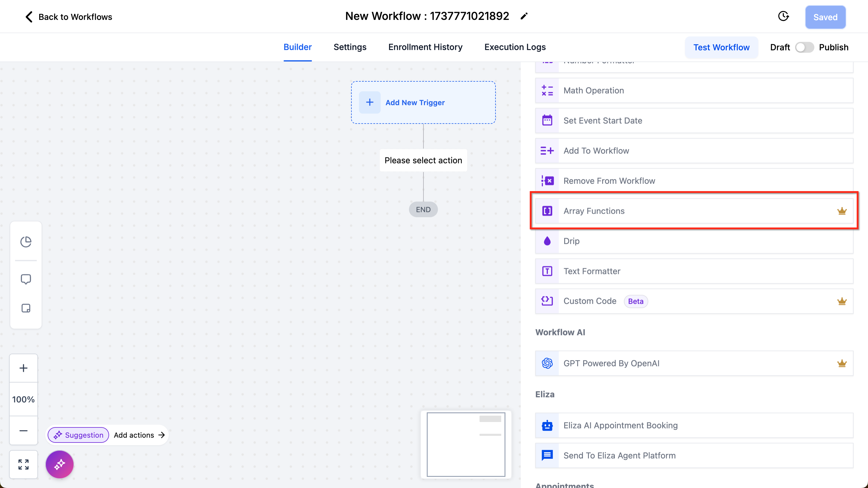
Task: Click the sticky note icon
Action: click(x=26, y=308)
